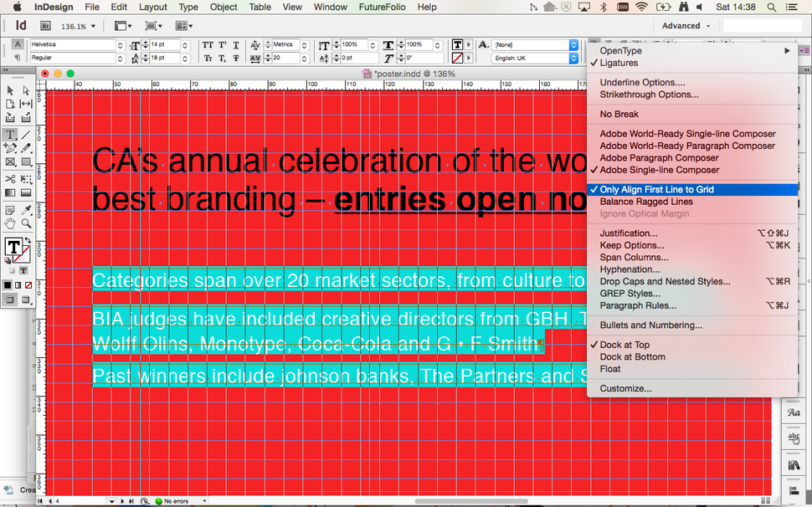
Task: Open the Window menu
Action: pos(331,7)
